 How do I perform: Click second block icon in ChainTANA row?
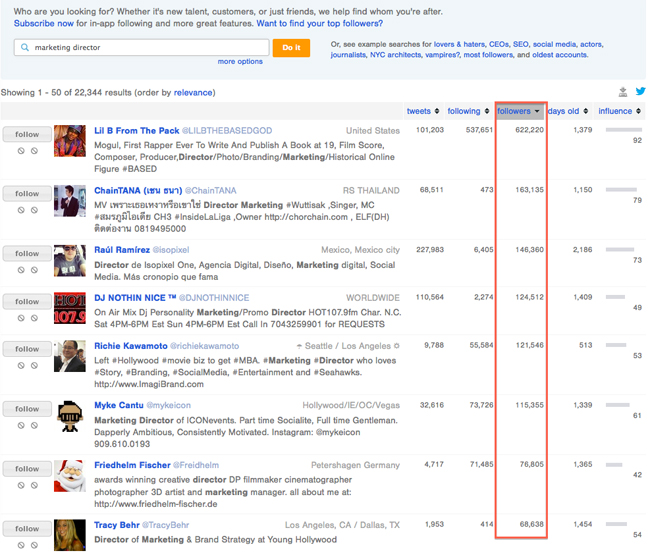[34, 210]
